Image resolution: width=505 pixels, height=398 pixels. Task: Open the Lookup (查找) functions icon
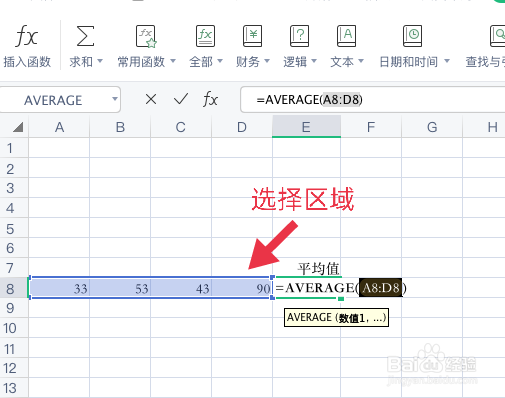point(497,36)
